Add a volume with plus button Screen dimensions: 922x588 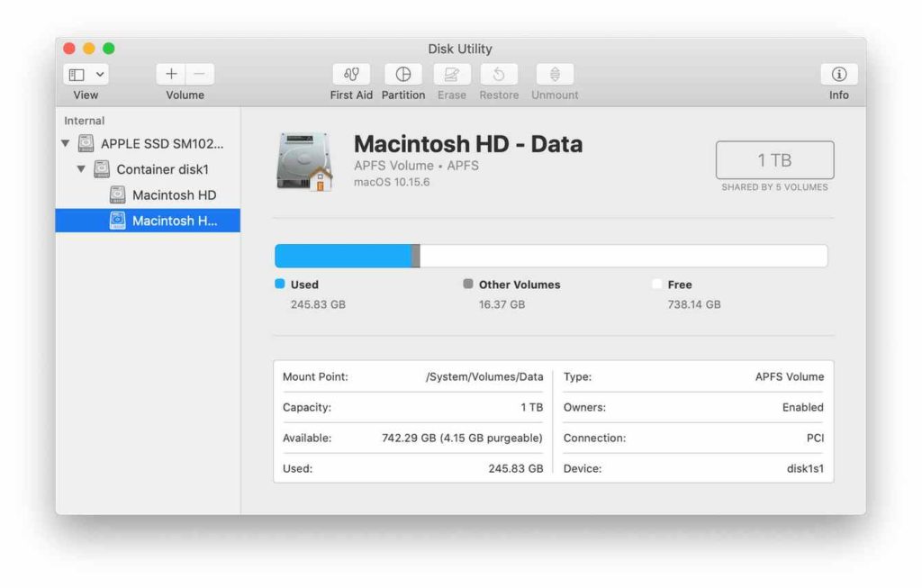(171, 74)
